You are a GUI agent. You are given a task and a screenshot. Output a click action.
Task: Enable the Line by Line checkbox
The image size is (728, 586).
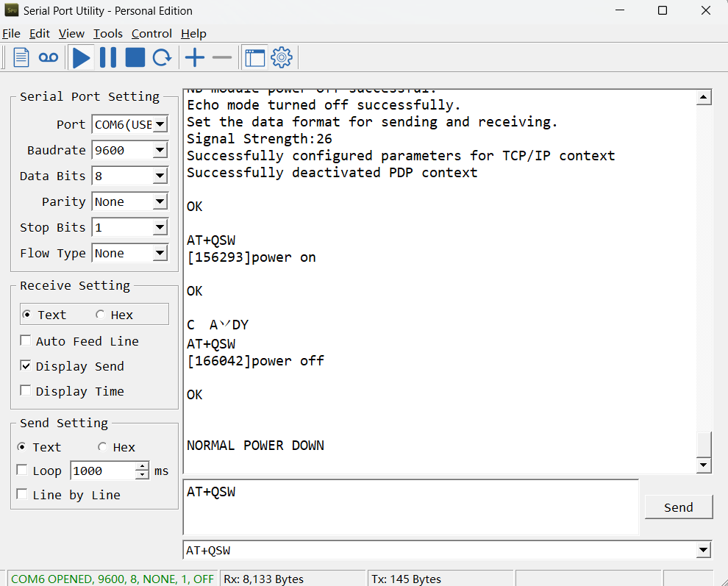(22, 495)
